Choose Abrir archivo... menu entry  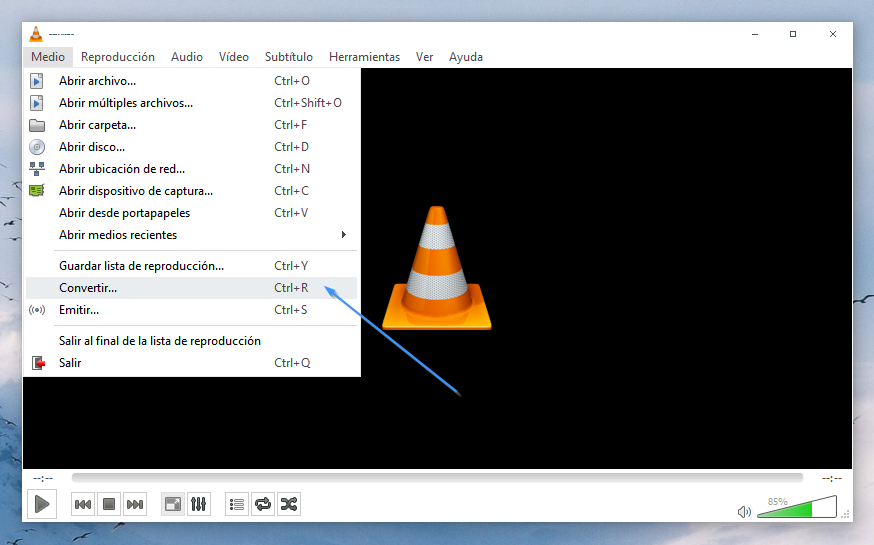click(191, 81)
